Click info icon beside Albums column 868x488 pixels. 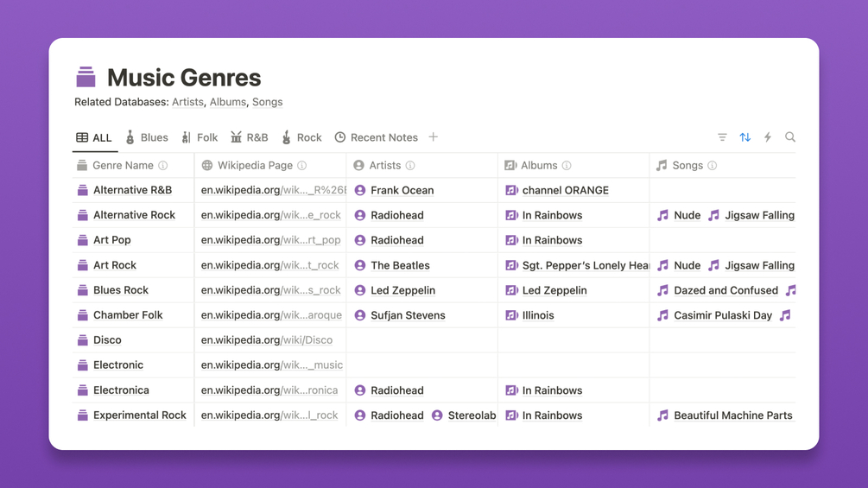coord(567,166)
